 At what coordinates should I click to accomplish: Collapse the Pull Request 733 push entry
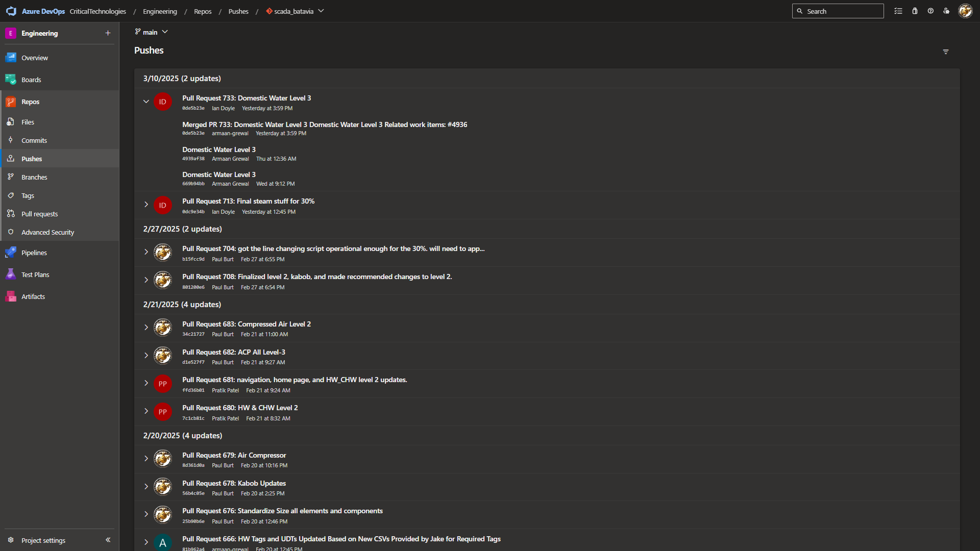(x=146, y=102)
